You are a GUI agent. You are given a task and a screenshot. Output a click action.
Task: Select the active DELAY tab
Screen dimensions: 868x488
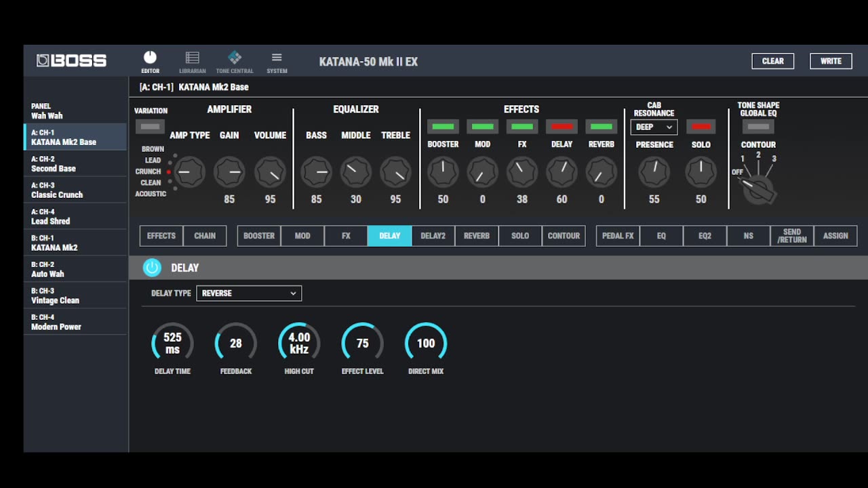(x=389, y=236)
